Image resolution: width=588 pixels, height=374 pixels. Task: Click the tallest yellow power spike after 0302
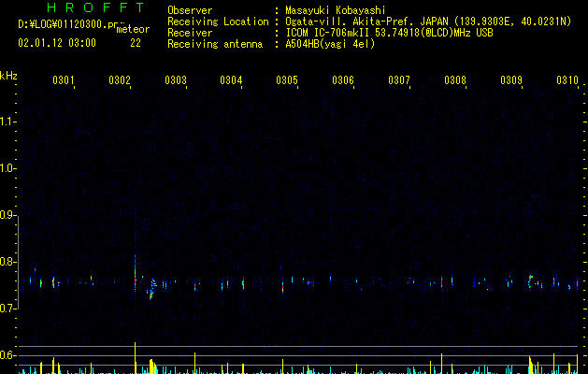135,358
